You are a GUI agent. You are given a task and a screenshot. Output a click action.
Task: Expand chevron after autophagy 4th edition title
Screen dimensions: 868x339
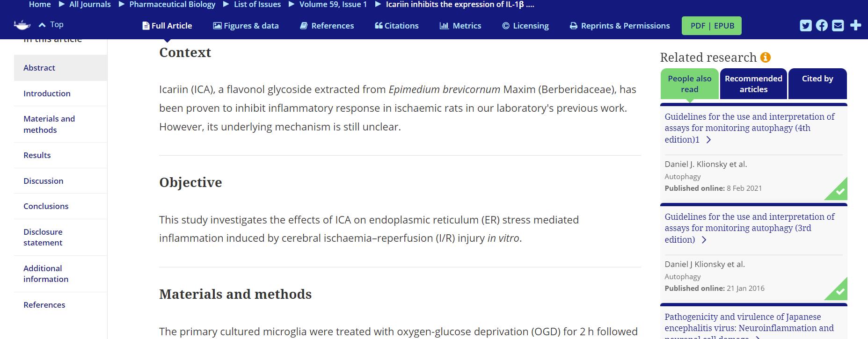pos(708,140)
